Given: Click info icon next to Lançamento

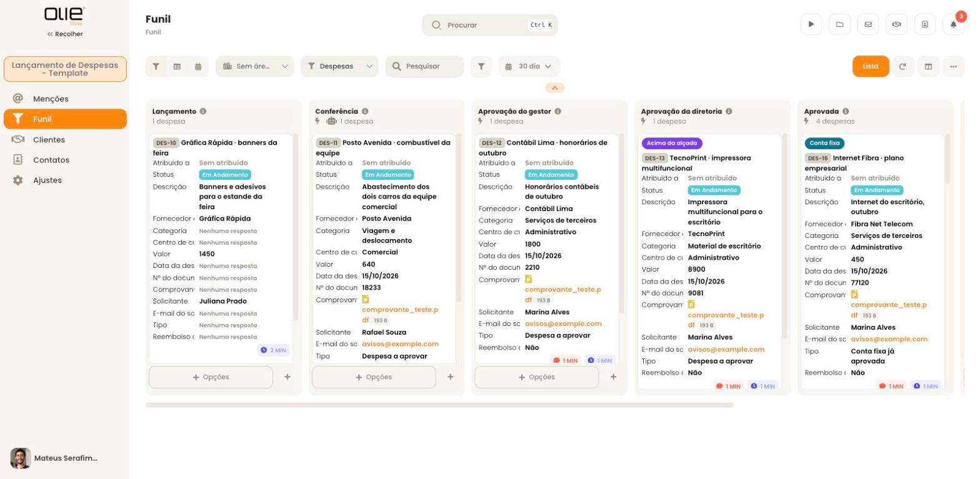Looking at the screenshot, I should pos(203,111).
